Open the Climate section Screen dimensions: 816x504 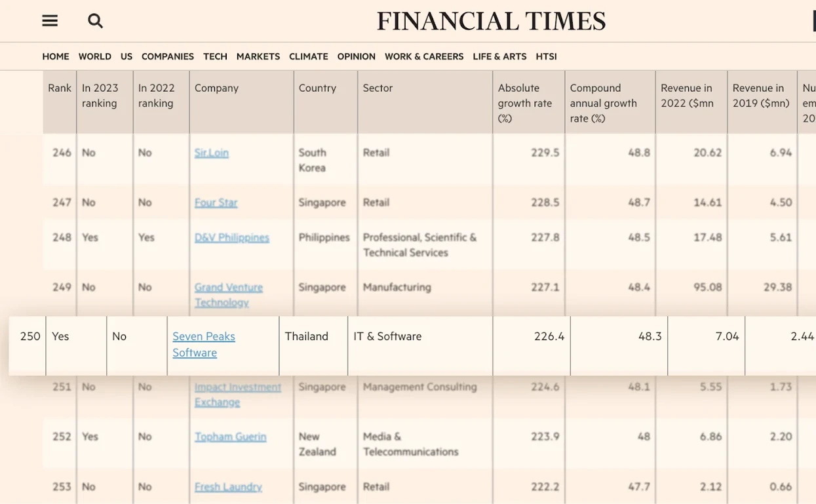point(309,56)
